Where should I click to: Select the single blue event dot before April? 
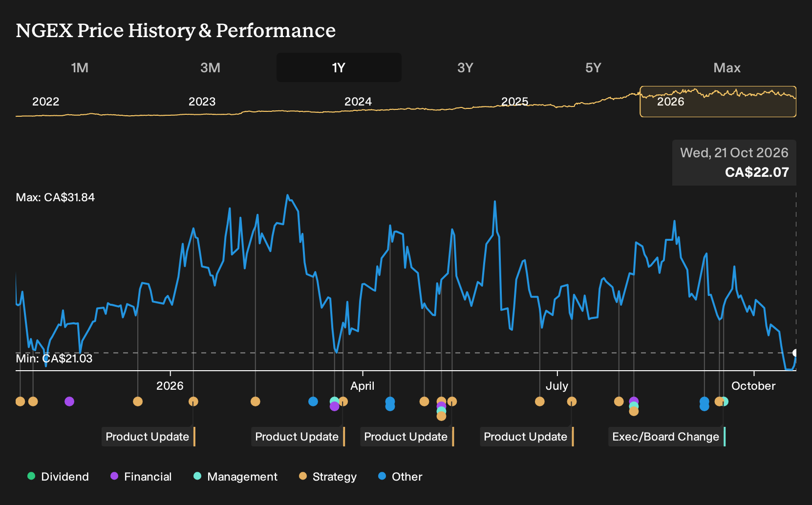pos(313,401)
